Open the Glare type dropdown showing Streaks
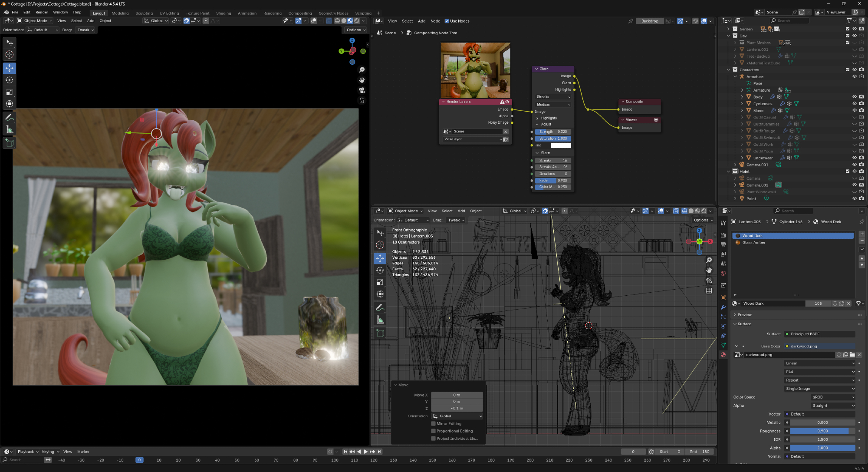The height and width of the screenshot is (472, 868). pyautogui.click(x=553, y=97)
